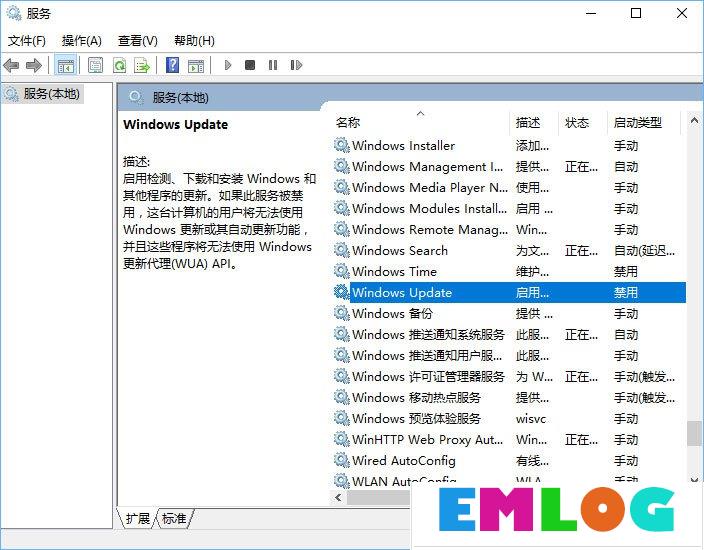Click 禁用 startup type of Windows Update
This screenshot has height=550, width=704.
[626, 293]
